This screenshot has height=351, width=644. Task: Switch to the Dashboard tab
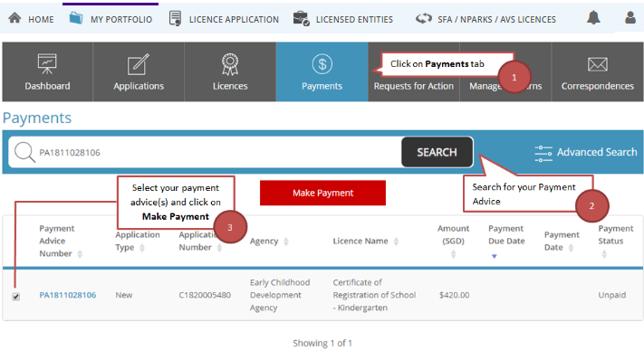pos(47,71)
